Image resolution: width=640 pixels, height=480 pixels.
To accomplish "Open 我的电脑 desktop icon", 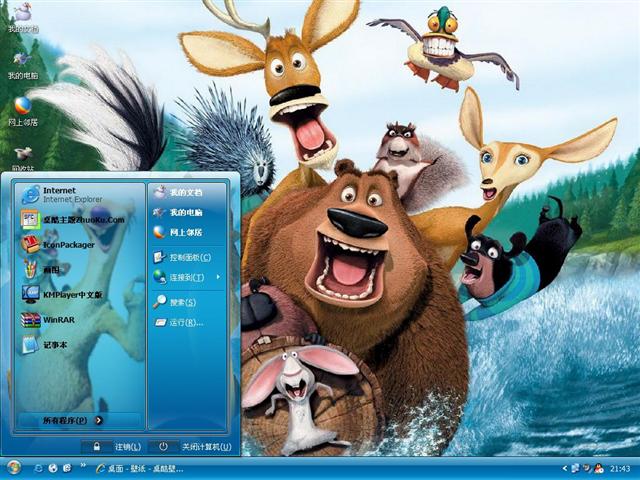I will (x=23, y=64).
